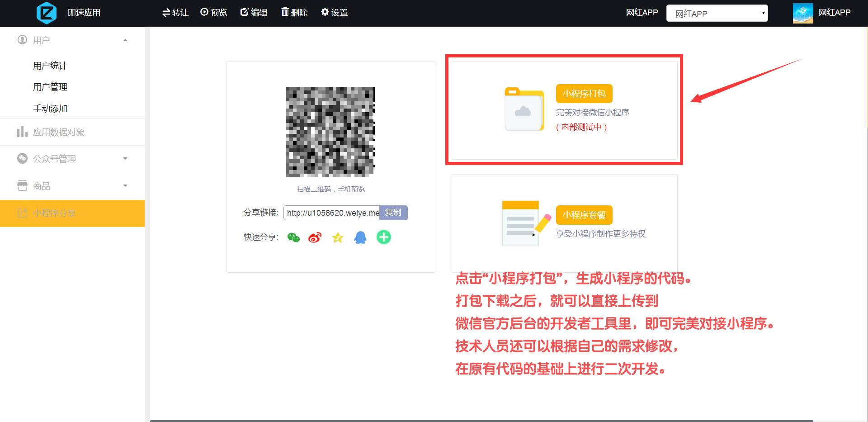Click the 小程序套餐 button
868x422 pixels.
coord(584,215)
